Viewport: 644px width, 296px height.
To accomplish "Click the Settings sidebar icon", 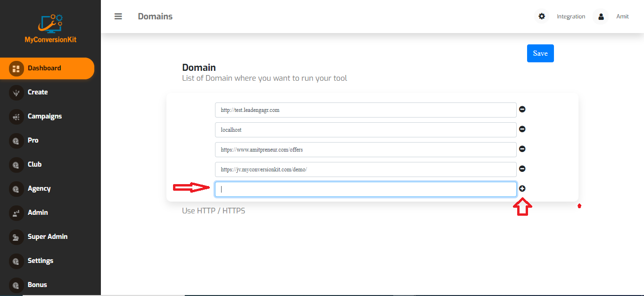I will pyautogui.click(x=17, y=261).
